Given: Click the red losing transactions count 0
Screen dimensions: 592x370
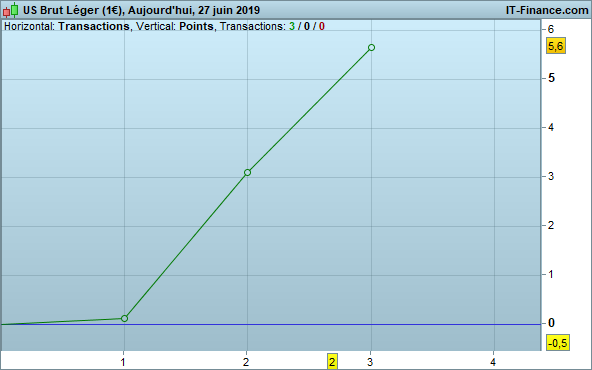Looking at the screenshot, I should coord(322,26).
